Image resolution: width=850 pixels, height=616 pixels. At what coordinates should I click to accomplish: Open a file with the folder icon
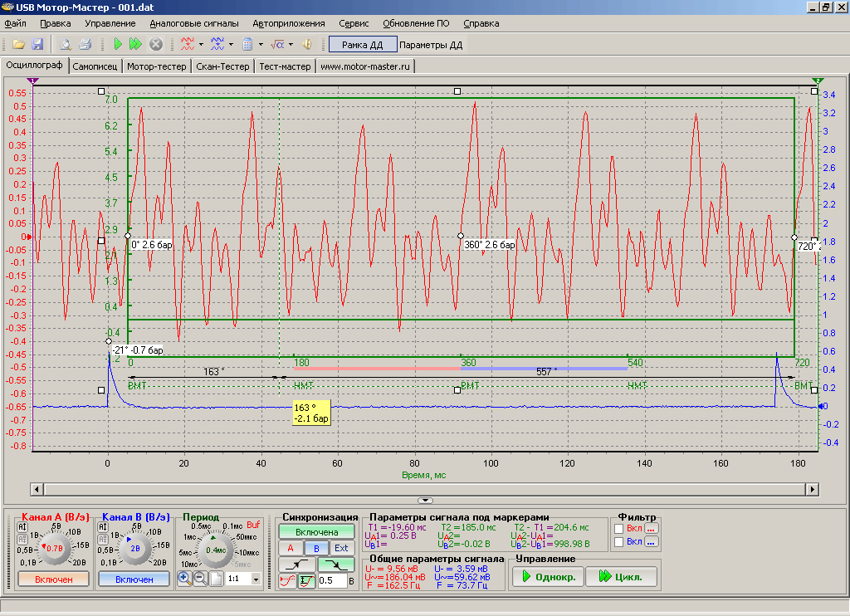(19, 45)
